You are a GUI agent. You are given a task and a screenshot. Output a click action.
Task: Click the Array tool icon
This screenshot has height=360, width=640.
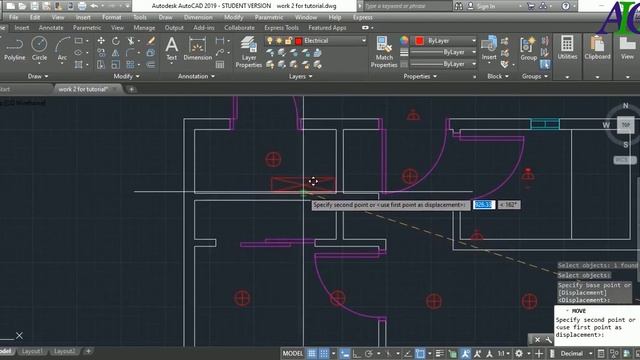[x=130, y=64]
